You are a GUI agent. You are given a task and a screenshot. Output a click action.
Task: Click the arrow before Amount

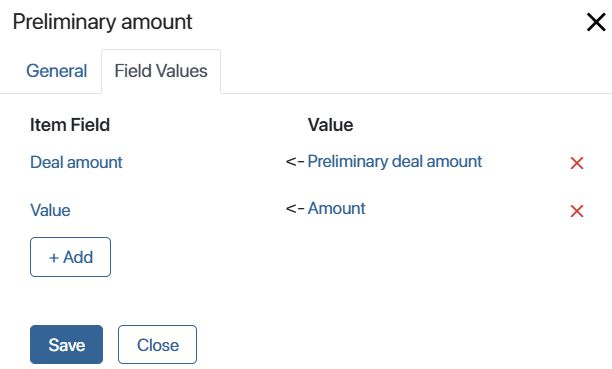pyautogui.click(x=295, y=209)
